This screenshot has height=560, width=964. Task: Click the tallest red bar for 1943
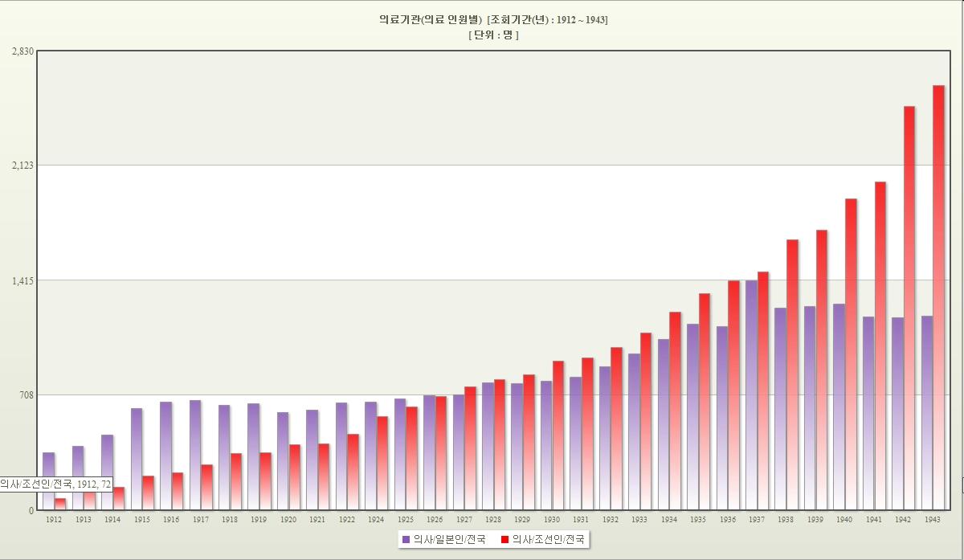(x=938, y=297)
